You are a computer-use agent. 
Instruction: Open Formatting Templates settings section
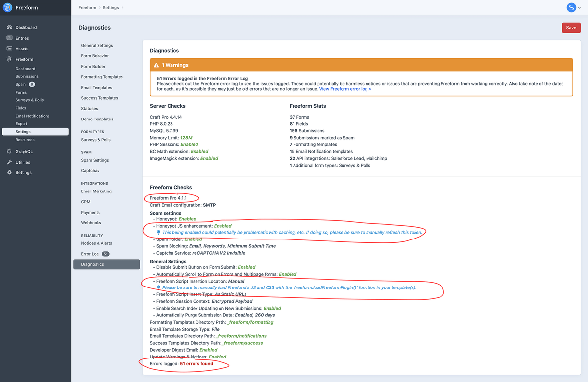click(102, 77)
